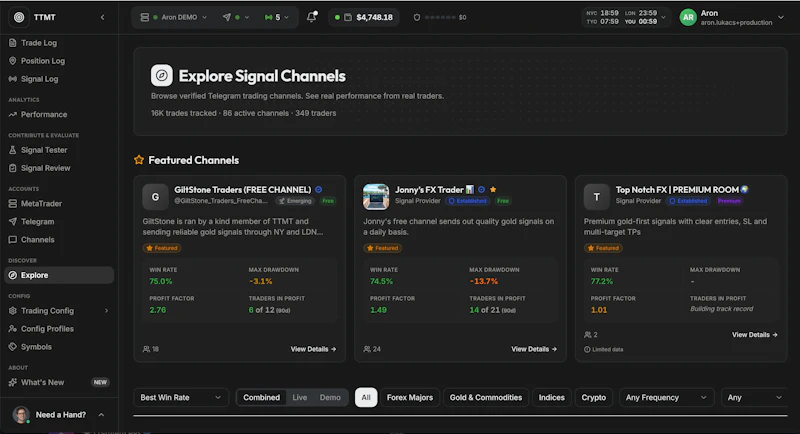Click the verified badge beside Jonny's FX Trader
This screenshot has width=800, height=434.
point(481,190)
